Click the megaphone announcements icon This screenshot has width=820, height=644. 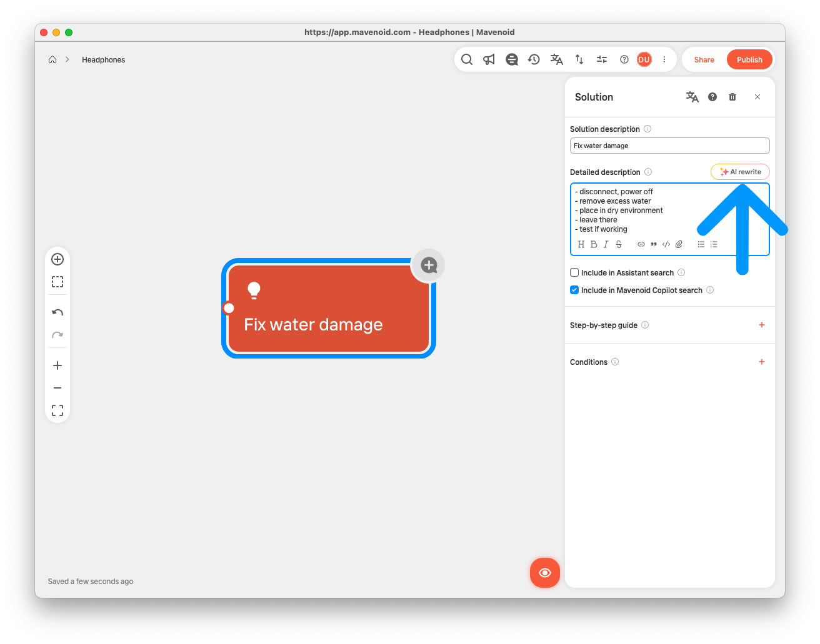tap(489, 59)
